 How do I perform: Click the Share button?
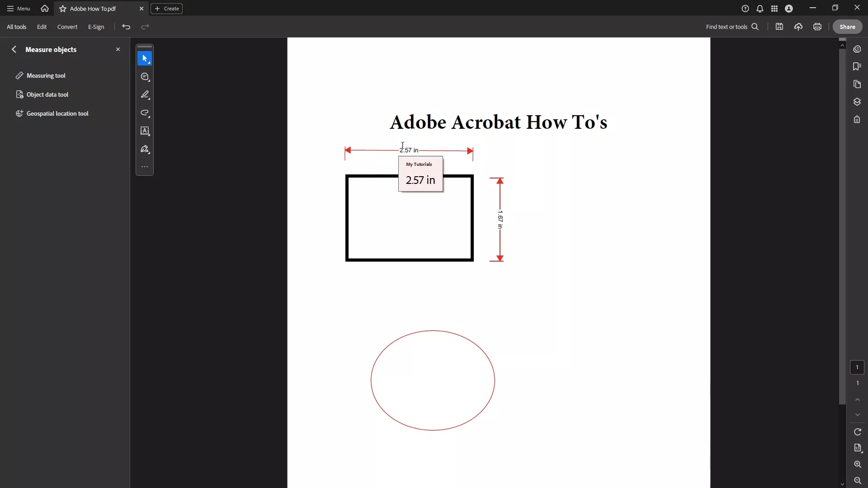[x=847, y=27]
